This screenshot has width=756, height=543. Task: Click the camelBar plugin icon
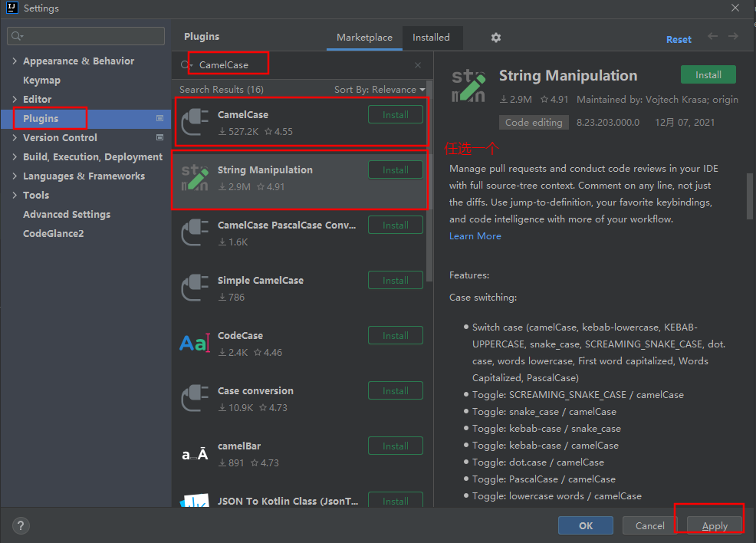click(x=195, y=454)
